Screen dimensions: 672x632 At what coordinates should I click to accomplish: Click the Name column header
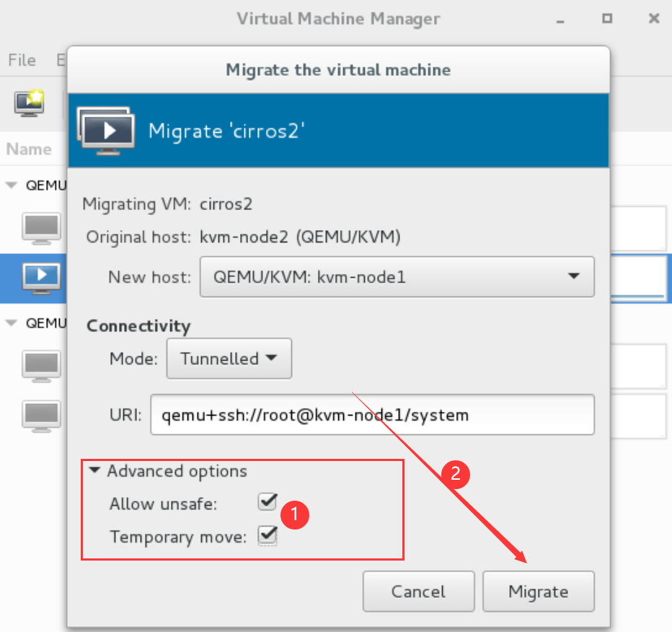point(29,149)
